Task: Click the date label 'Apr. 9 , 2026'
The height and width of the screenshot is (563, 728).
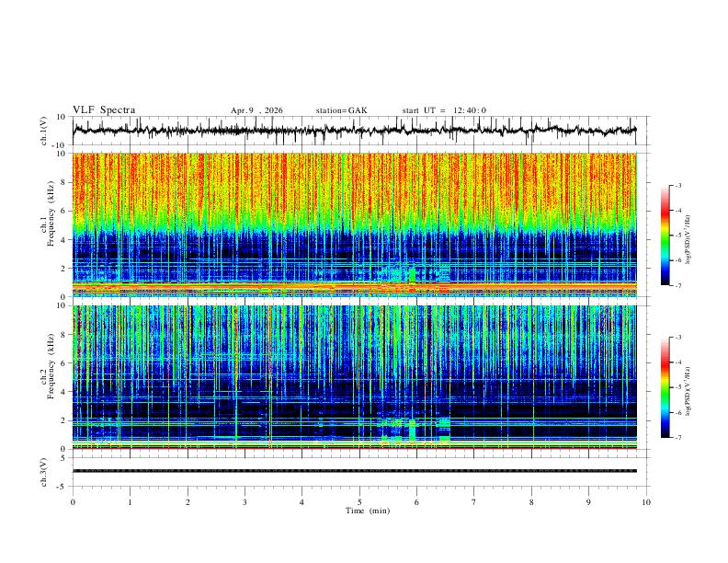Action: [x=256, y=110]
